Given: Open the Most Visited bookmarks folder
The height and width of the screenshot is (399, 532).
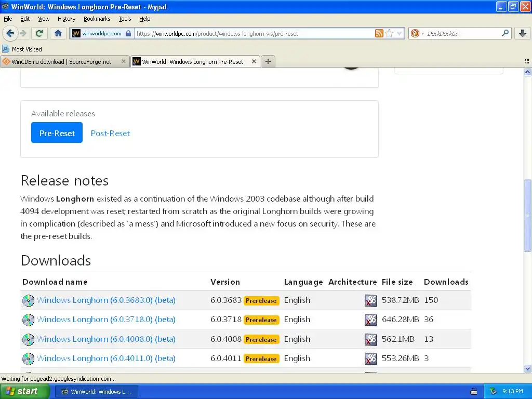Looking at the screenshot, I should coord(22,49).
